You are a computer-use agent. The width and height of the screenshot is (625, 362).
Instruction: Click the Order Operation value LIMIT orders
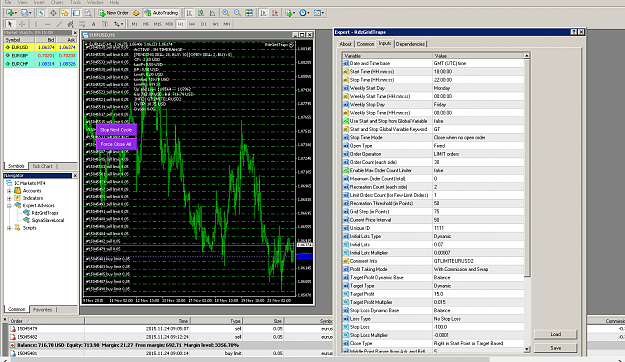pos(478,154)
